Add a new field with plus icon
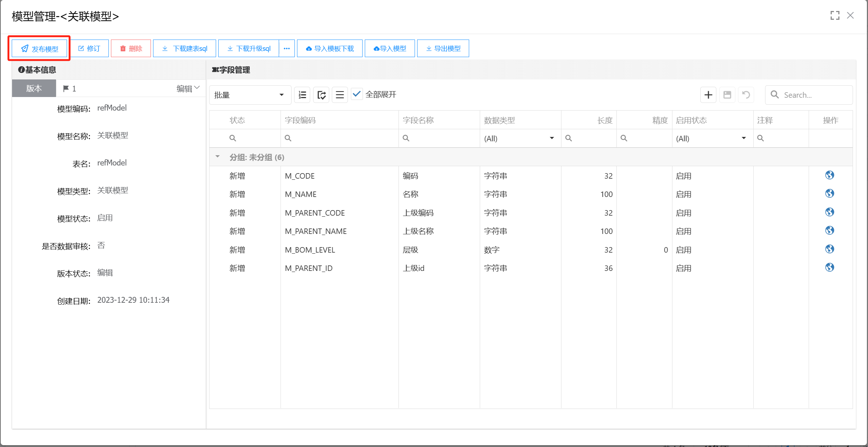Image resolution: width=868 pixels, height=447 pixels. coord(708,95)
